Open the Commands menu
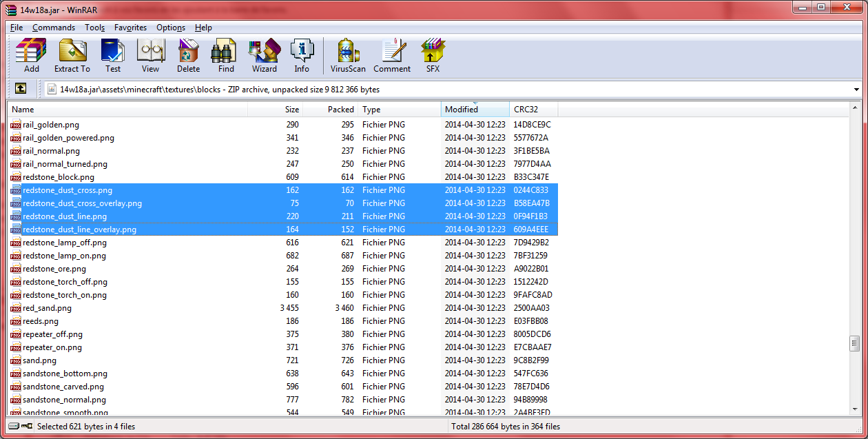The image size is (868, 439). click(x=54, y=28)
